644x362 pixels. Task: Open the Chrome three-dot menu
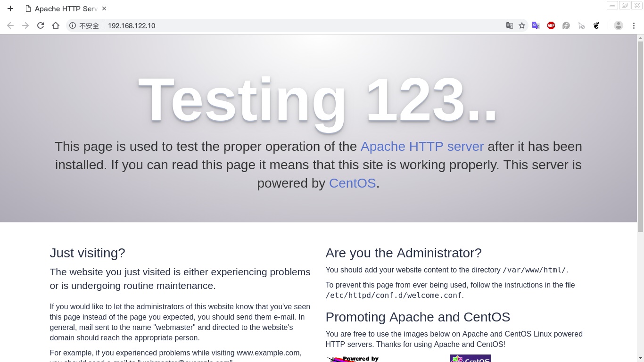tap(634, 25)
